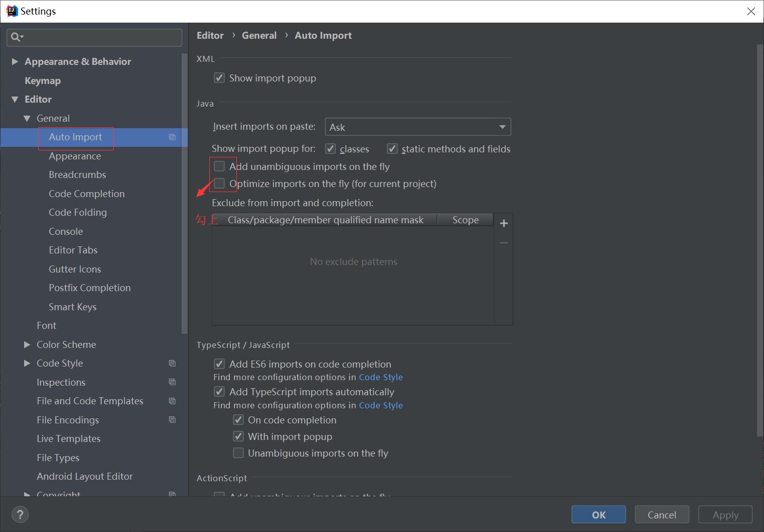764x532 pixels.
Task: Enable Add unambiguous imports on the fly
Action: [219, 166]
